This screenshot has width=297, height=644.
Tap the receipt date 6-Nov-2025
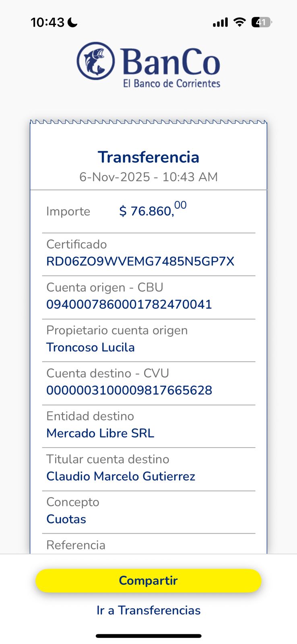[x=115, y=177]
